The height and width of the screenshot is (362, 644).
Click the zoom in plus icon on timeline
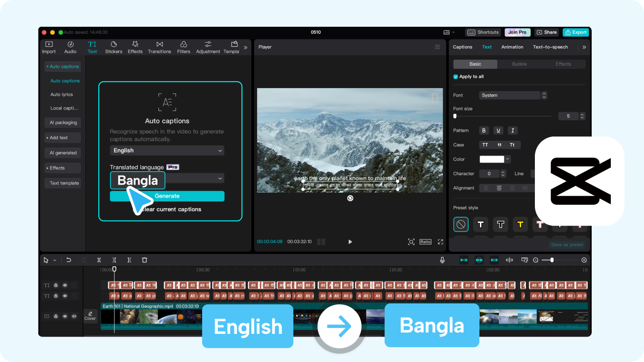click(x=584, y=260)
